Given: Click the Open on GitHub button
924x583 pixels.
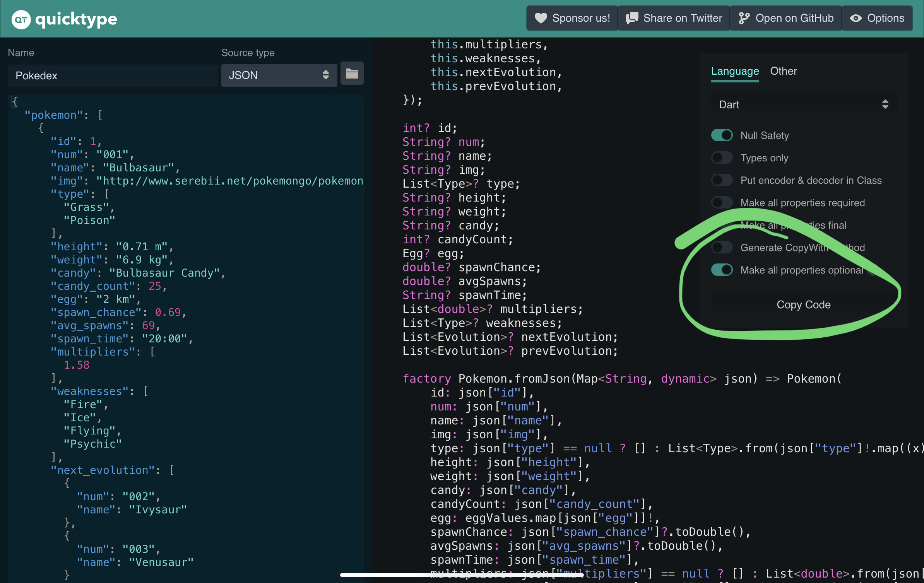Looking at the screenshot, I should coord(786,18).
